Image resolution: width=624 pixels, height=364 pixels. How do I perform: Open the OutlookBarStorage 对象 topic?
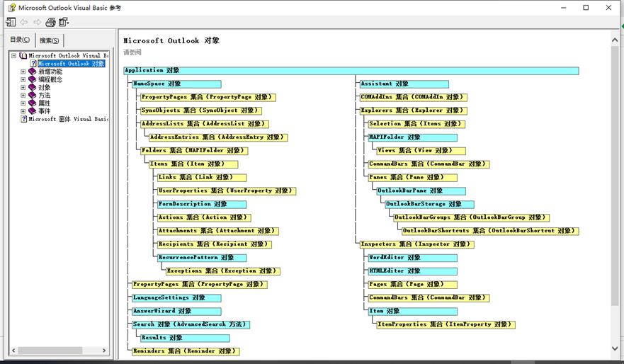point(429,204)
